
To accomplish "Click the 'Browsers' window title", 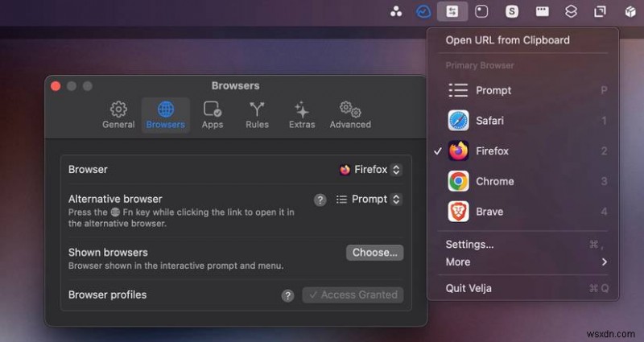I will coord(235,86).
